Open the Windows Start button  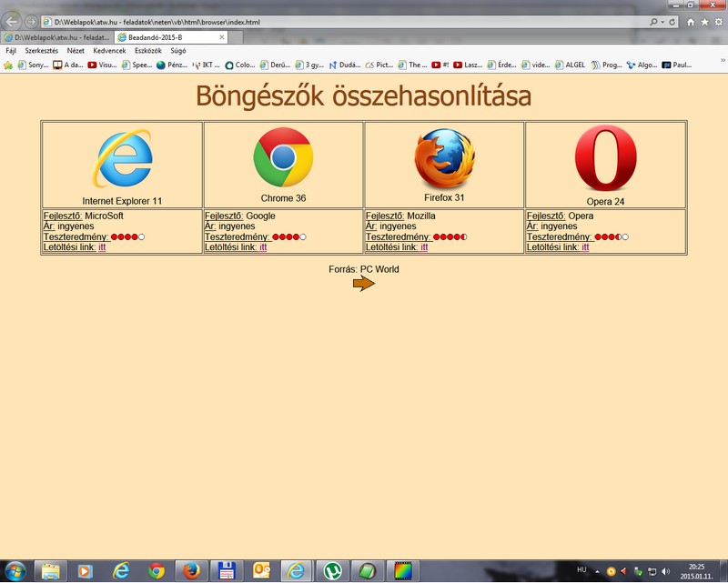(15, 571)
